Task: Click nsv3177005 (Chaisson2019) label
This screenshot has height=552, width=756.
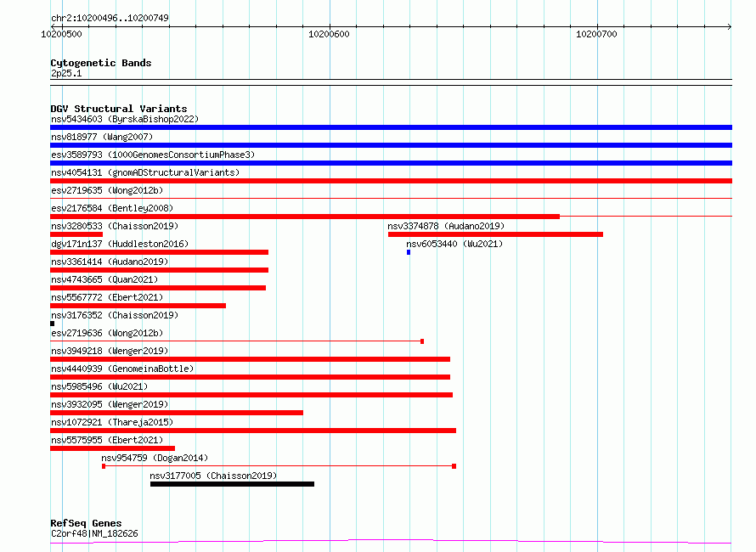Action: coord(213,476)
